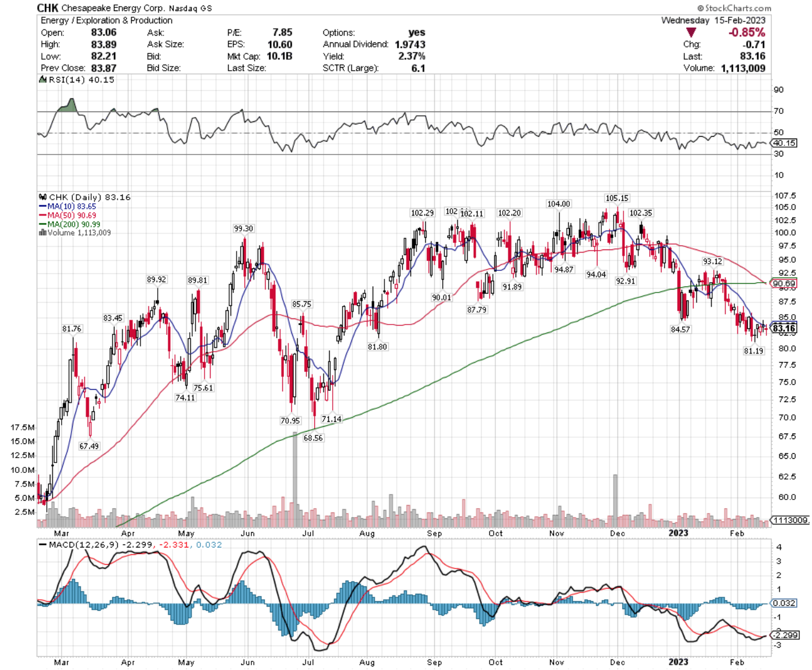
Task: Click the 102.29 late-August high label
Action: tap(422, 213)
